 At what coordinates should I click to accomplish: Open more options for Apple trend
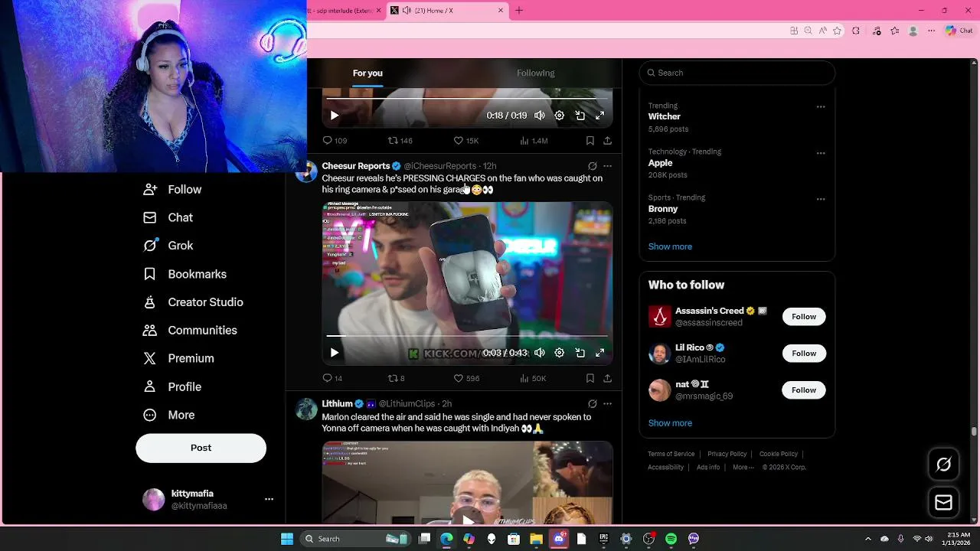tap(821, 153)
